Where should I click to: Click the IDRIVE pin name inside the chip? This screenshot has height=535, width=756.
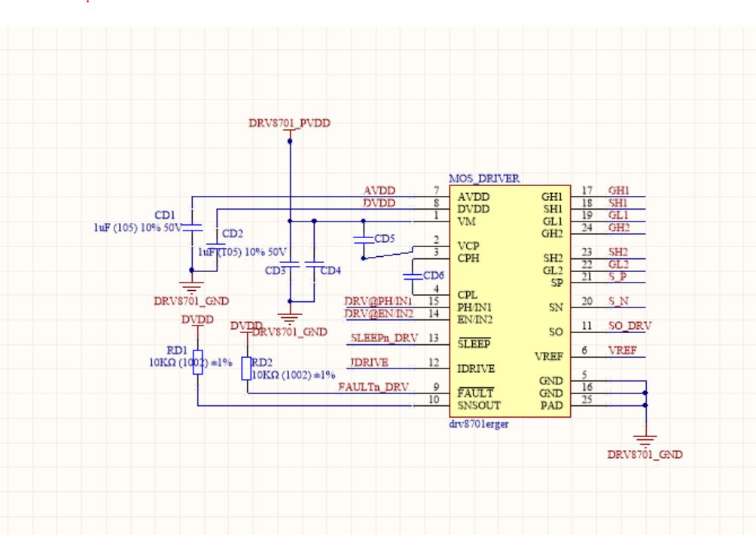476,368
